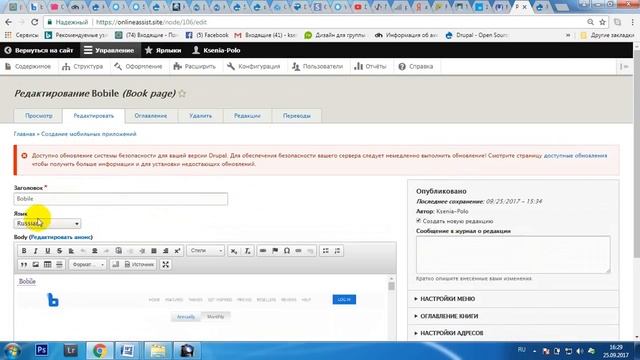
Task: Insert a horizontal line
Action: point(59,264)
